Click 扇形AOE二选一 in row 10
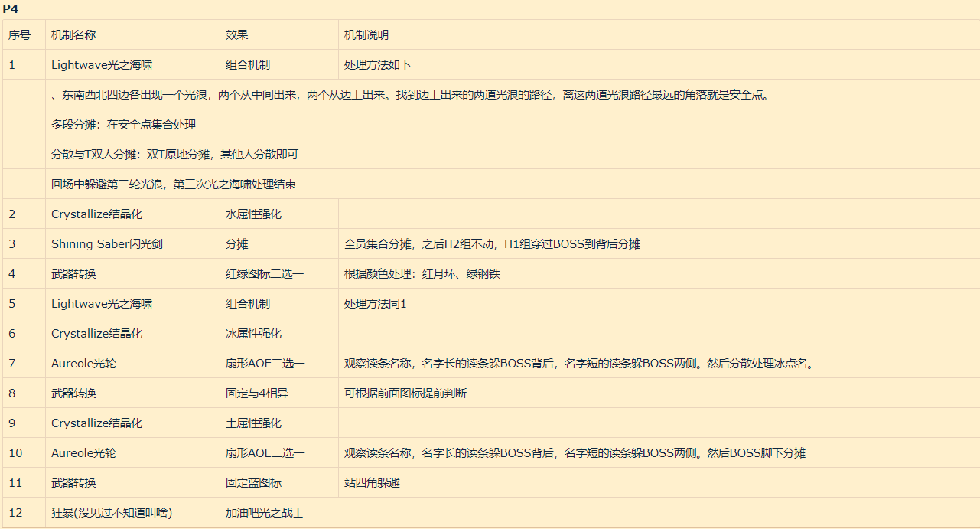The width and height of the screenshot is (980, 529). pos(265,453)
